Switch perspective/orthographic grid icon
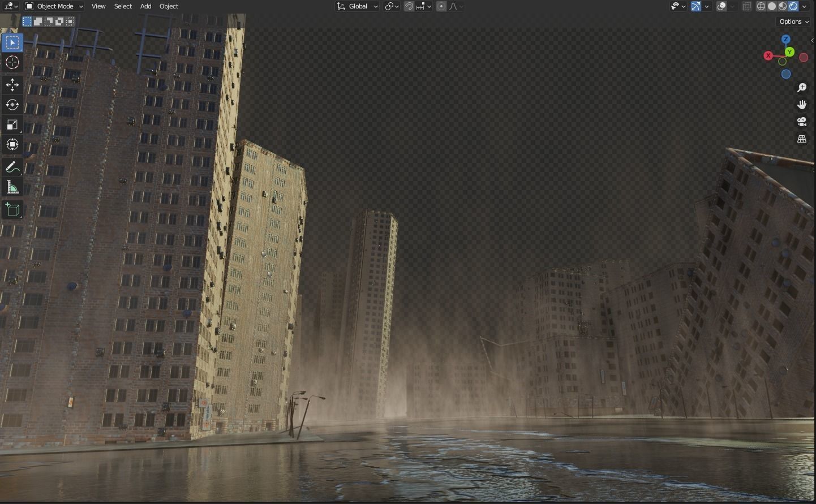 coord(802,139)
